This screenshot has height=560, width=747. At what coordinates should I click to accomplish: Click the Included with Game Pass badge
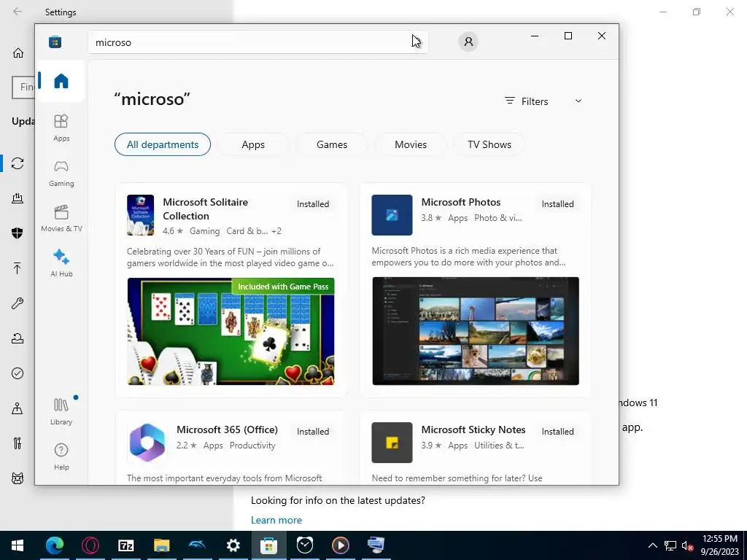tap(283, 287)
